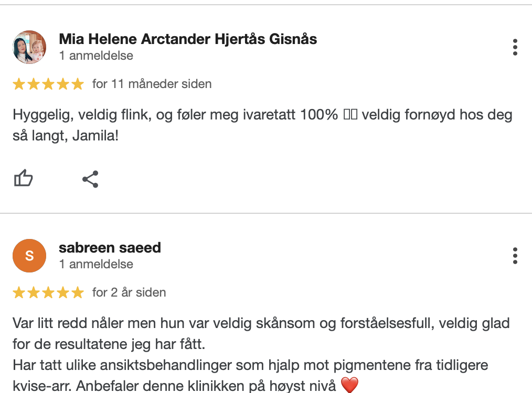Click the first star in sabreen's rating
The height and width of the screenshot is (393, 532).
point(19,292)
